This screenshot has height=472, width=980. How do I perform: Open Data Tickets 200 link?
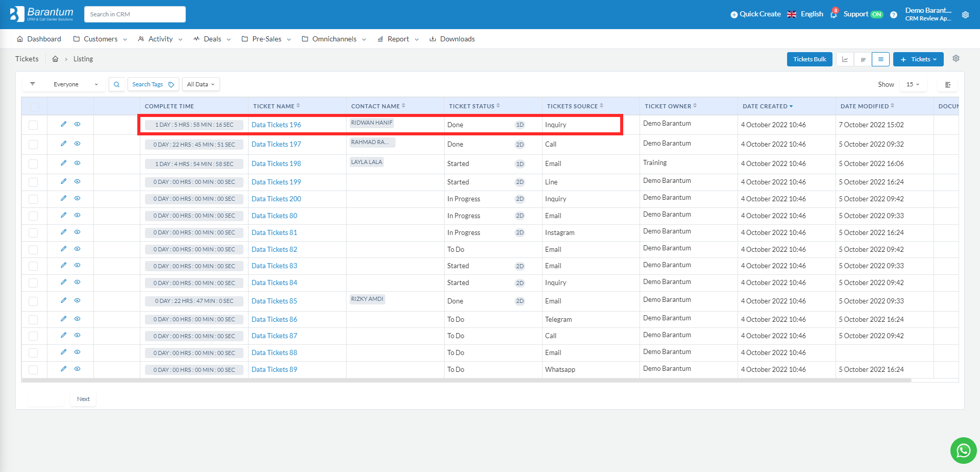(x=276, y=199)
